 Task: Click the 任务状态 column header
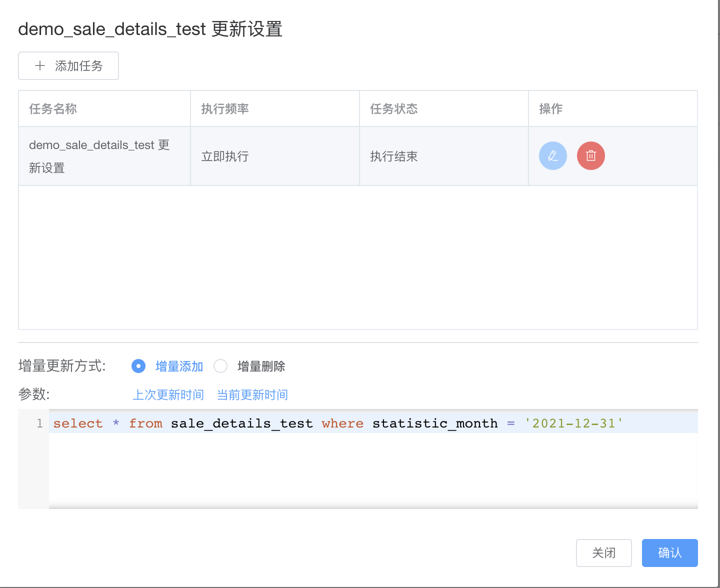(393, 108)
